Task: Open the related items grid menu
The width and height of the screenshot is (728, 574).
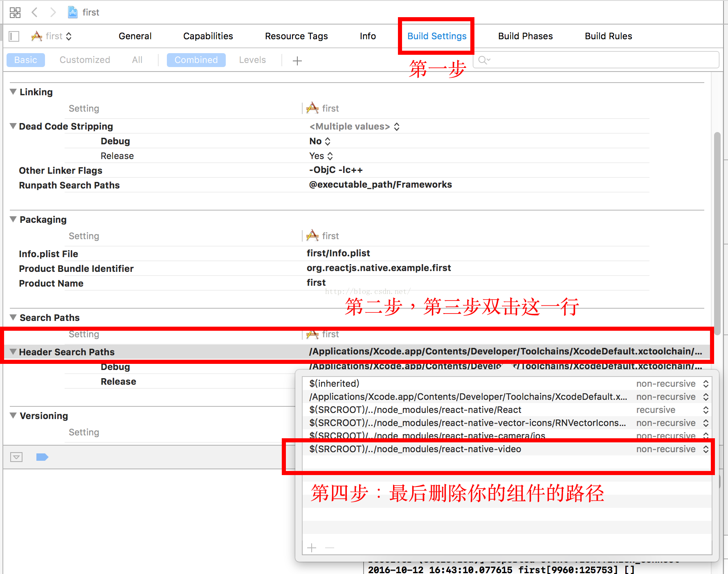Action: coord(15,13)
